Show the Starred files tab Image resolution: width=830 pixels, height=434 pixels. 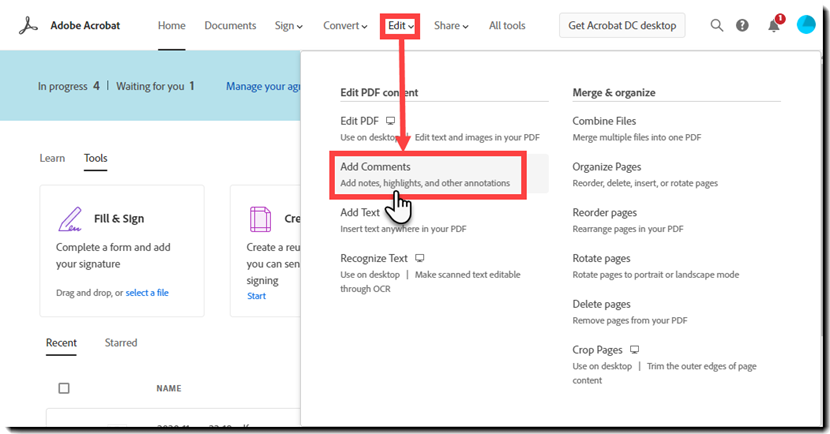tap(121, 343)
